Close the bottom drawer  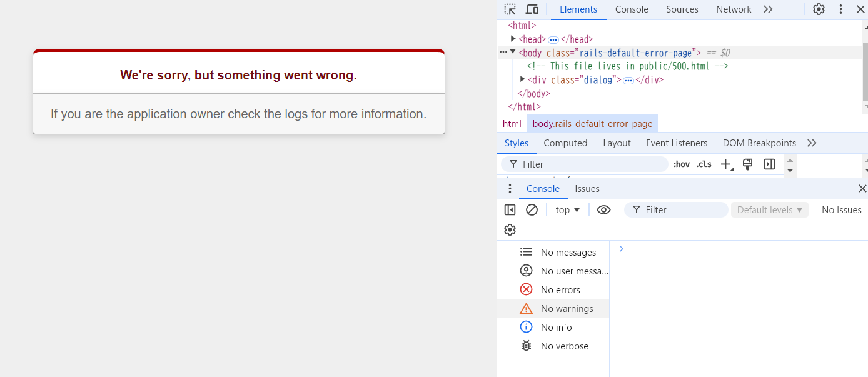862,189
